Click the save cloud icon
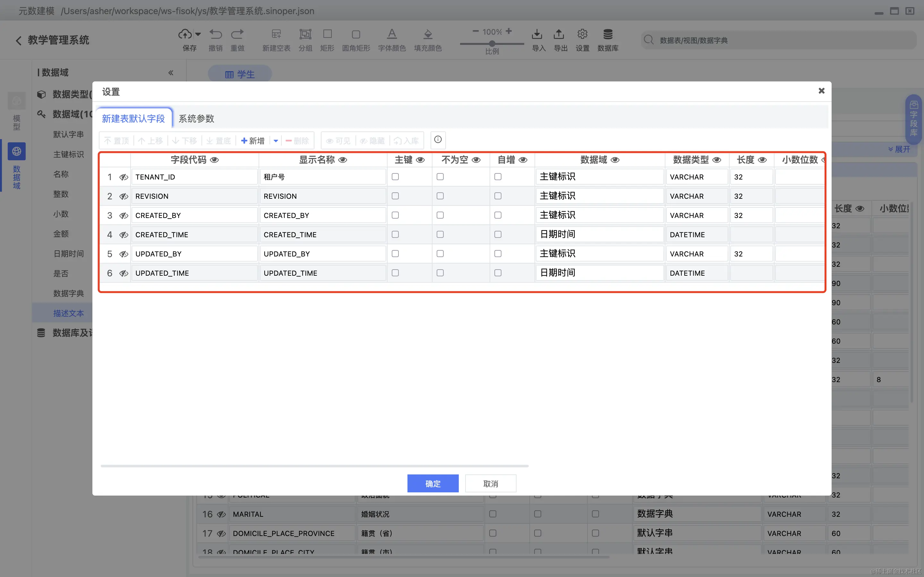 pos(185,34)
